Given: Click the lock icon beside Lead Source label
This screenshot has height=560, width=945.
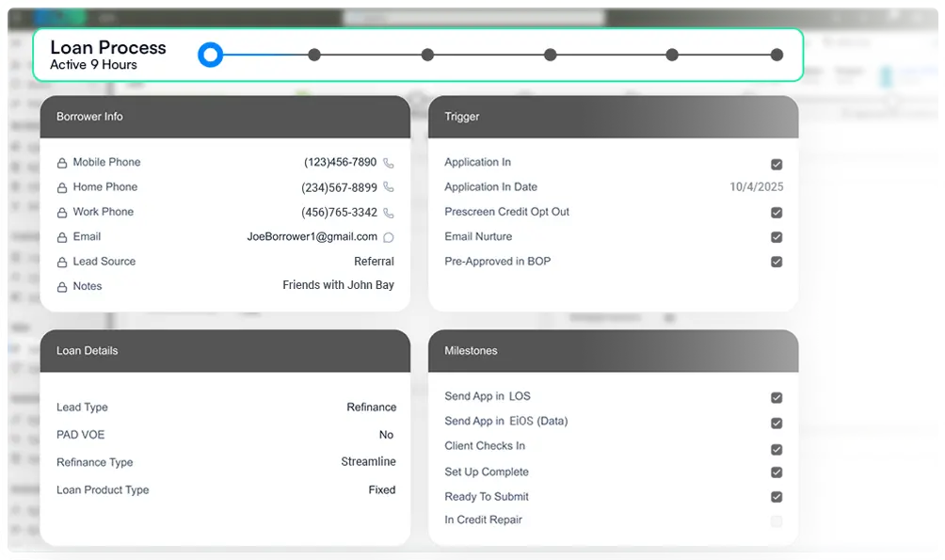Looking at the screenshot, I should [62, 262].
